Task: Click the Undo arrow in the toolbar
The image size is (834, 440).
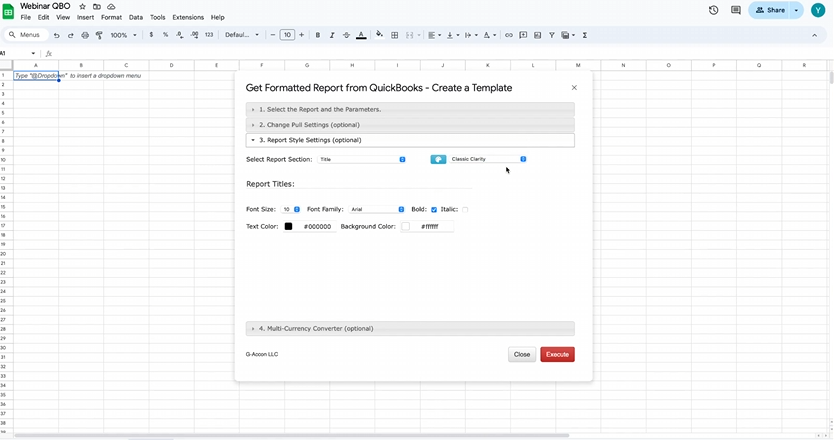Action: pos(56,35)
